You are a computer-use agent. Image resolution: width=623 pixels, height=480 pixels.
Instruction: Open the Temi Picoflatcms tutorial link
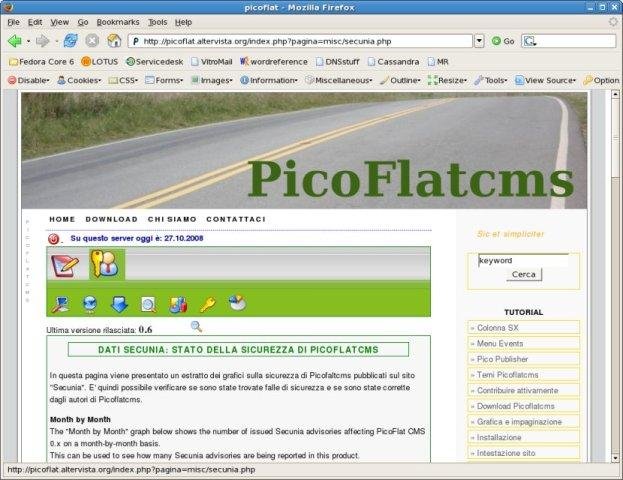tap(524, 375)
